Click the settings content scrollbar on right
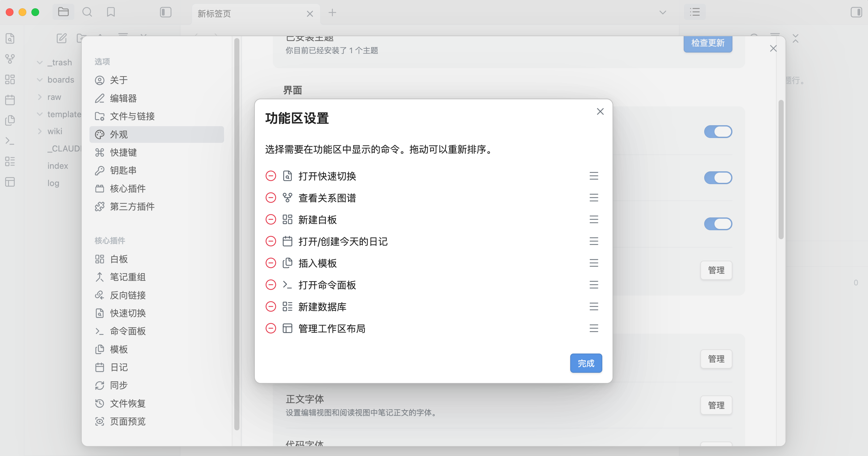868x456 pixels. click(x=781, y=170)
